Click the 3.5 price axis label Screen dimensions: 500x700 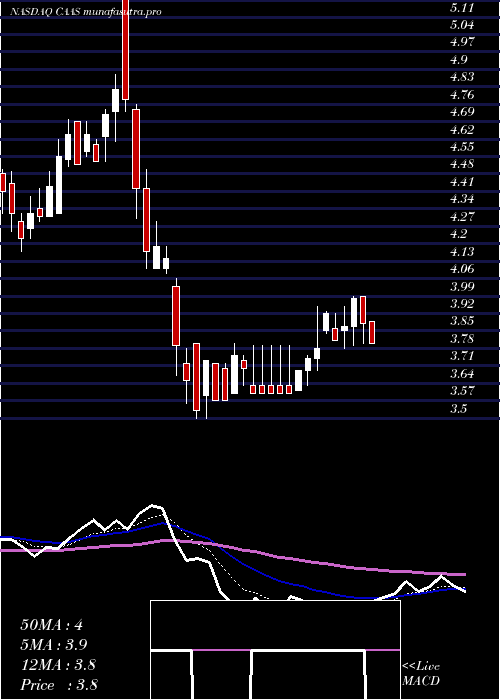(458, 410)
